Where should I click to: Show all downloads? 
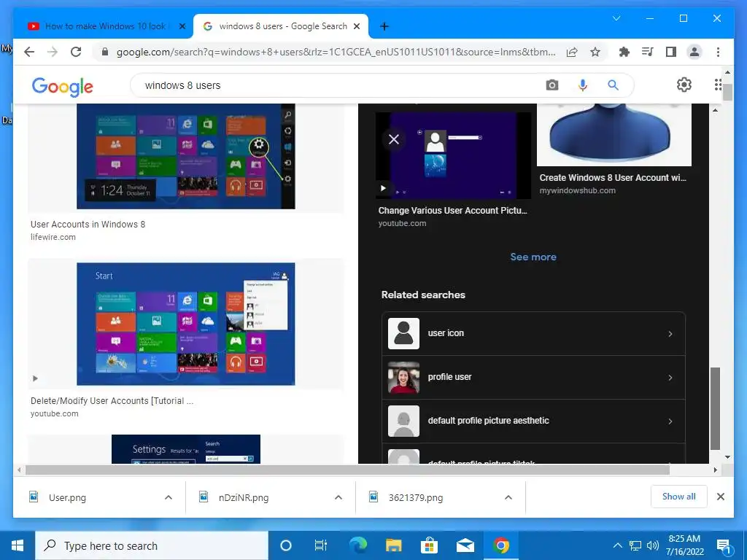coord(679,497)
